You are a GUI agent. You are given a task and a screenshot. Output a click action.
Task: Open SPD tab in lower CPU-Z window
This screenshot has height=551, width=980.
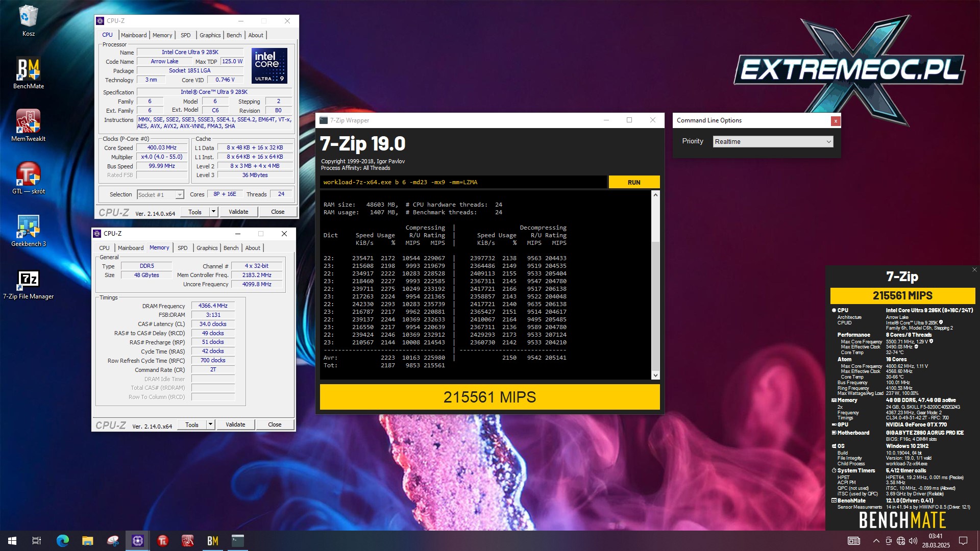coord(183,248)
